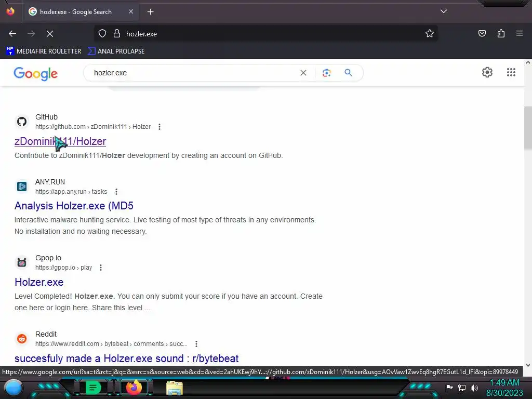Open succesfuly made a Holzer.exe sound result

pyautogui.click(x=127, y=358)
